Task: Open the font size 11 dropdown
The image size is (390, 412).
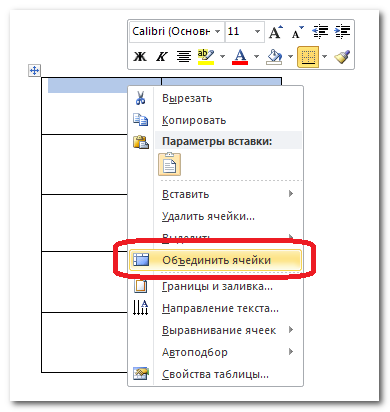Action: pyautogui.click(x=257, y=32)
